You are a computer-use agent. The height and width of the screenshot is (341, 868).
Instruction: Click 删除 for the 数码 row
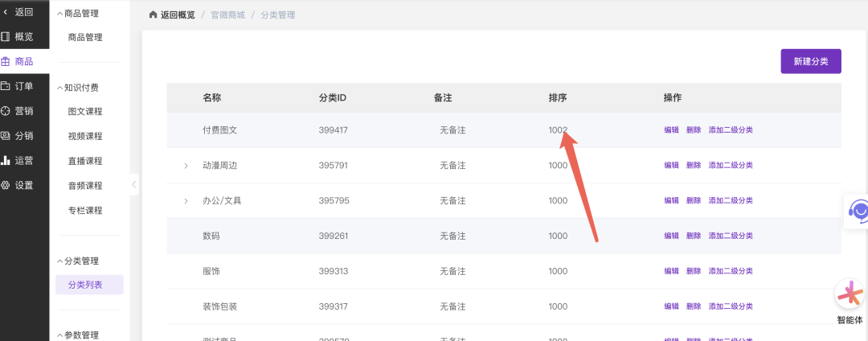pyautogui.click(x=694, y=236)
